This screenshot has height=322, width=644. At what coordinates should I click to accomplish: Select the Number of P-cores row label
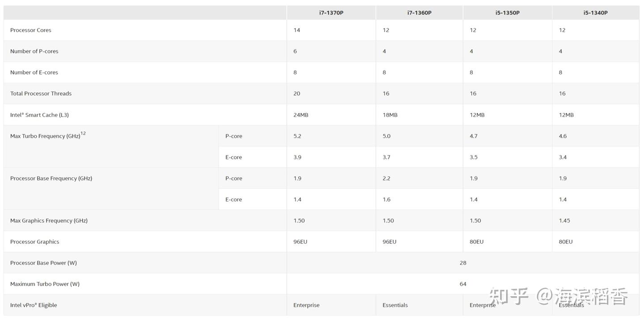click(34, 51)
